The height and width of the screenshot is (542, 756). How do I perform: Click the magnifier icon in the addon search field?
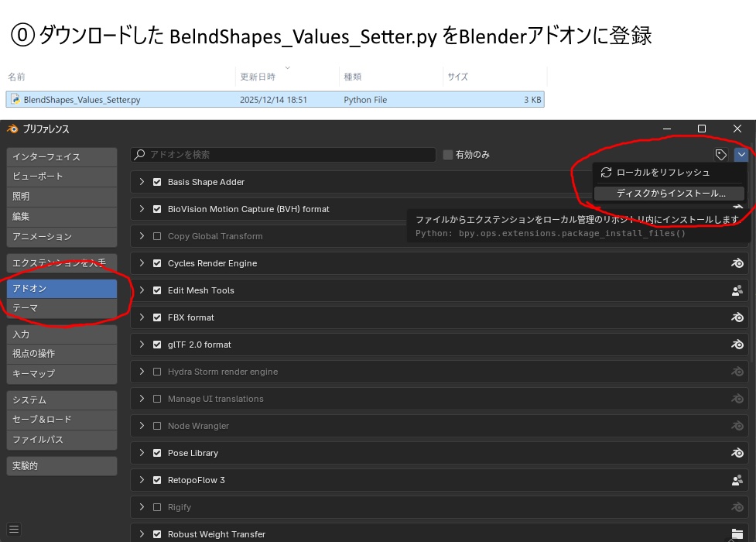point(142,154)
